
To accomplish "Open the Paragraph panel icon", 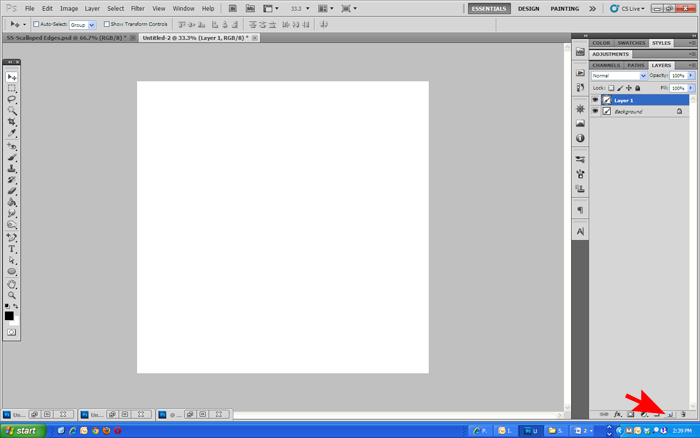I will coord(580,210).
